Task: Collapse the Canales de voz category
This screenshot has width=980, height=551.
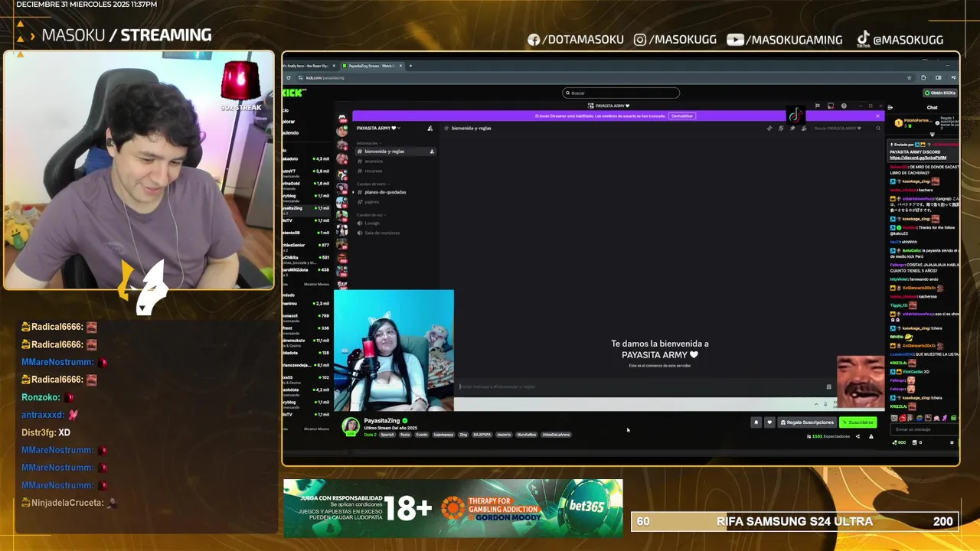Action: point(371,215)
